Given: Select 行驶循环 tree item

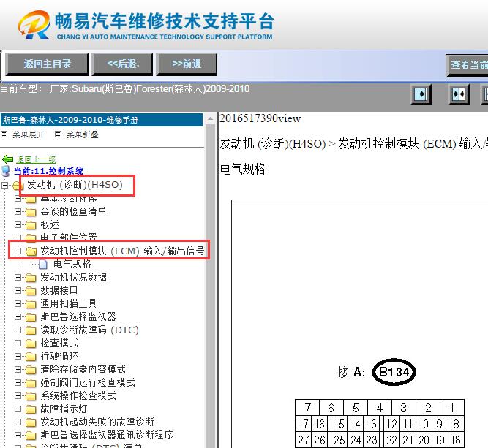Looking at the screenshot, I should tap(59, 356).
